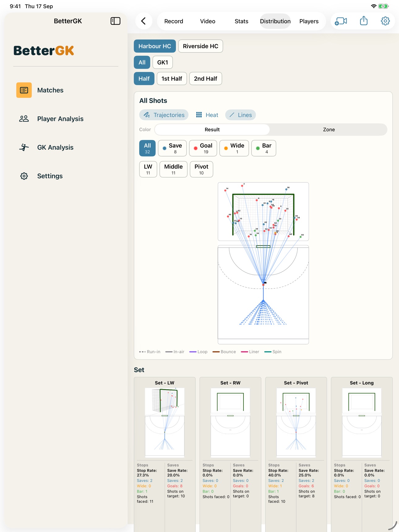Screen dimensions: 399x532
Task: Select the Distribution tab
Action: point(275,21)
